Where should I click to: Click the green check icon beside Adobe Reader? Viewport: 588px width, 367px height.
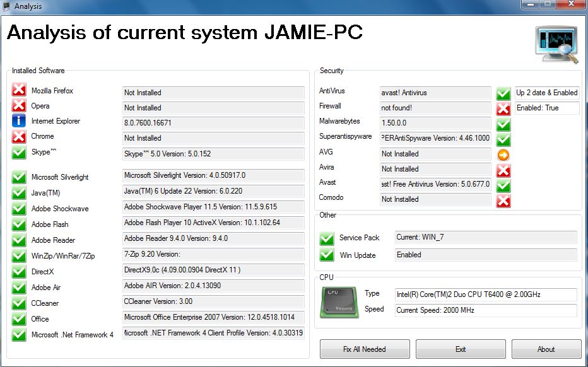(19, 240)
